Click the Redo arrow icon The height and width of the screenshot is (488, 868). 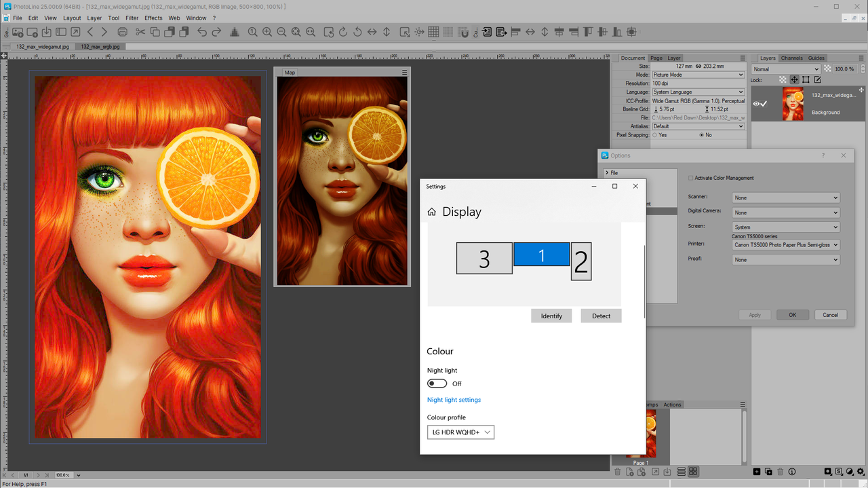[217, 32]
